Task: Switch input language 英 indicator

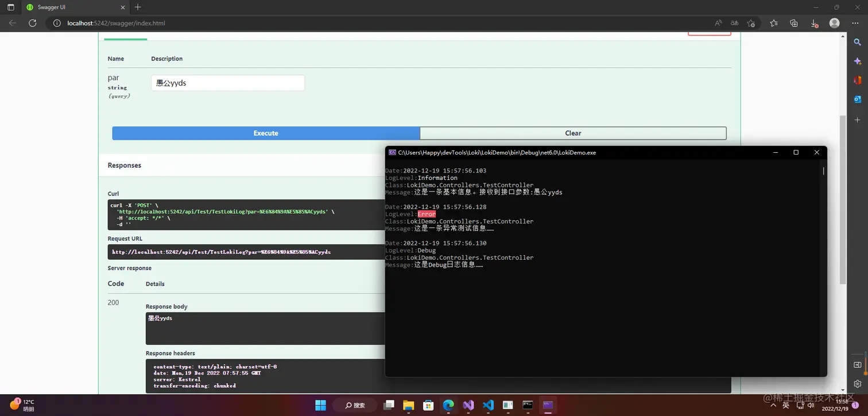Action: tap(786, 405)
